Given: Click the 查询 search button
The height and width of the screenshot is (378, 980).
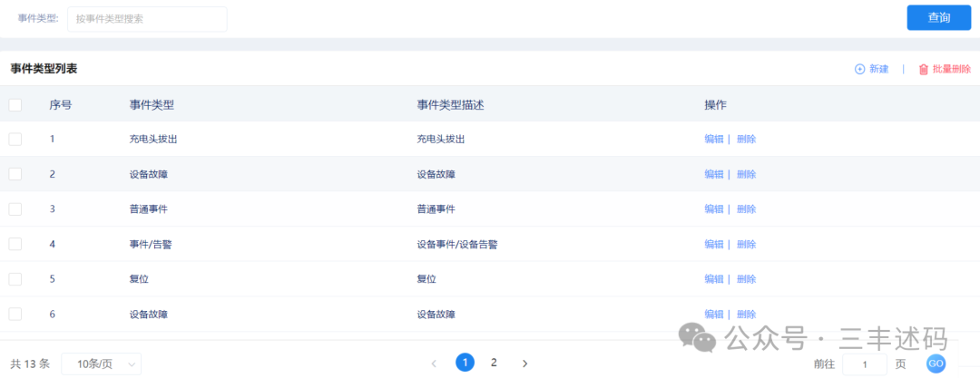Looking at the screenshot, I should click(x=939, y=17).
